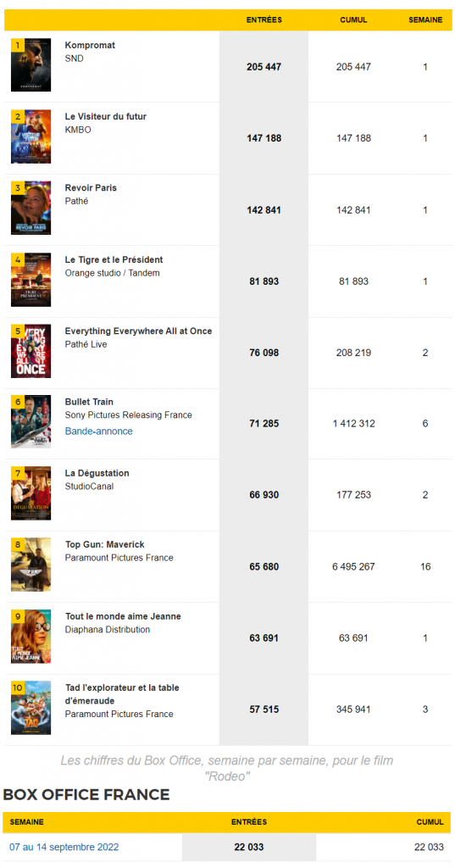
Task: Select Le Tigre et le Président poster
Action: tap(31, 279)
